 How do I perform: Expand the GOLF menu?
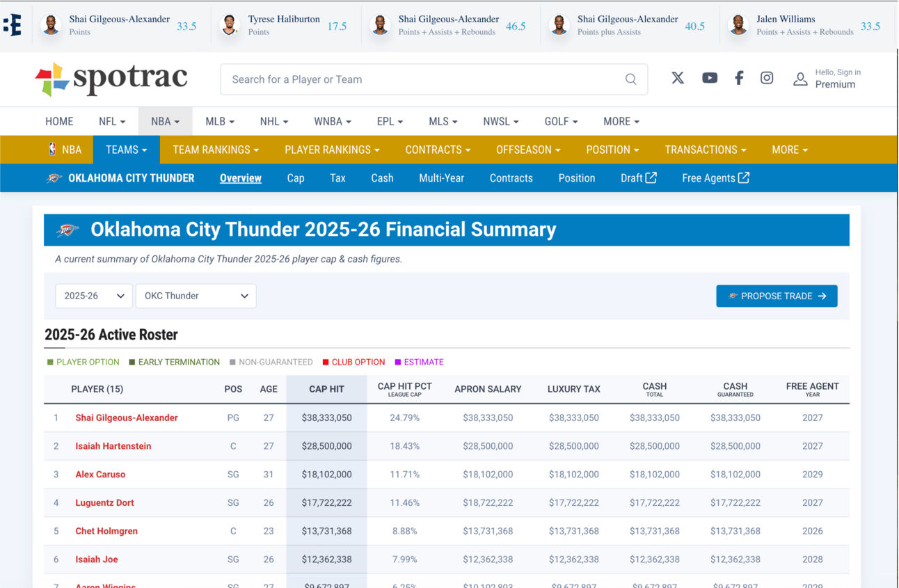562,121
